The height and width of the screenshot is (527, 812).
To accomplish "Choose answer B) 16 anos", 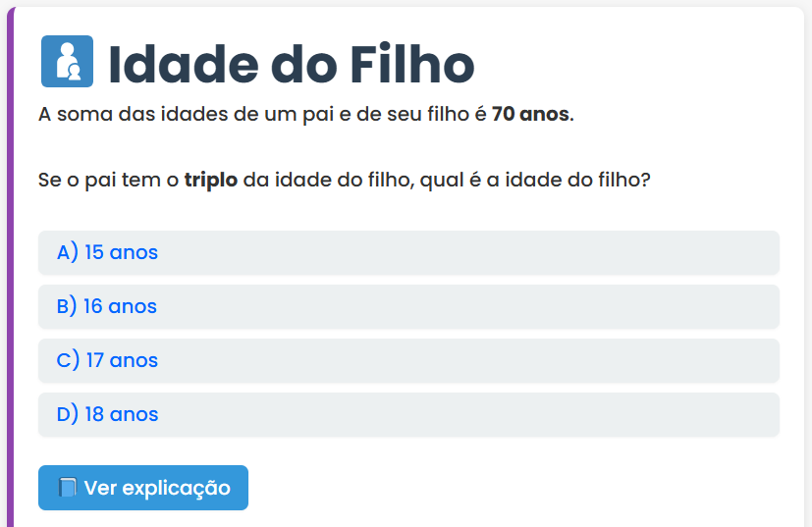I will 407,306.
